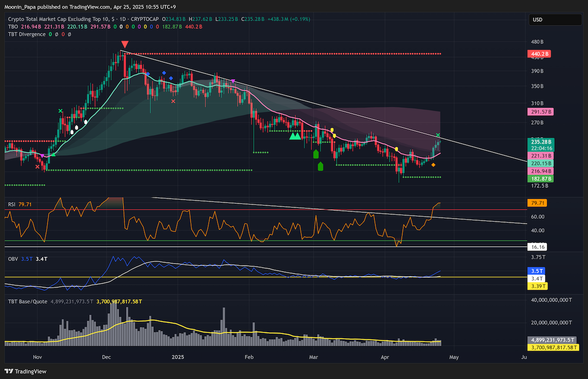Click the blue 3.5T OBV value label

[537, 271]
